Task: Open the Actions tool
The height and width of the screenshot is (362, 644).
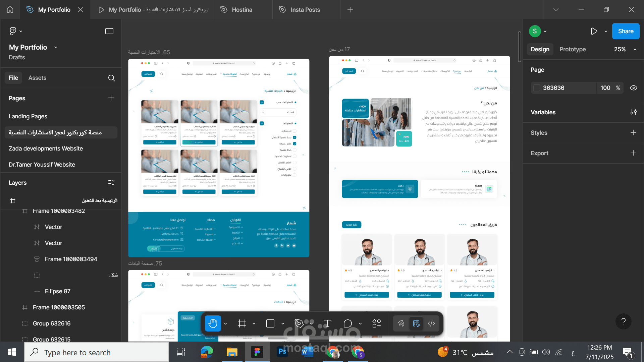Action: [377, 323]
